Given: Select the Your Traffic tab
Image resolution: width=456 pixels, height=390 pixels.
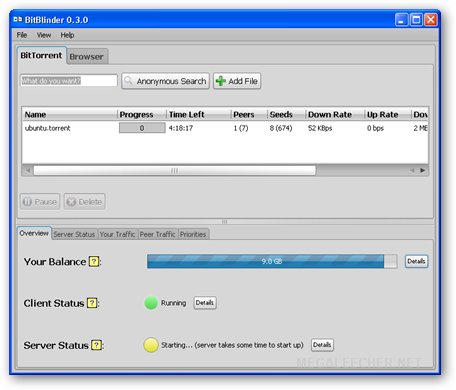Looking at the screenshot, I should [117, 234].
